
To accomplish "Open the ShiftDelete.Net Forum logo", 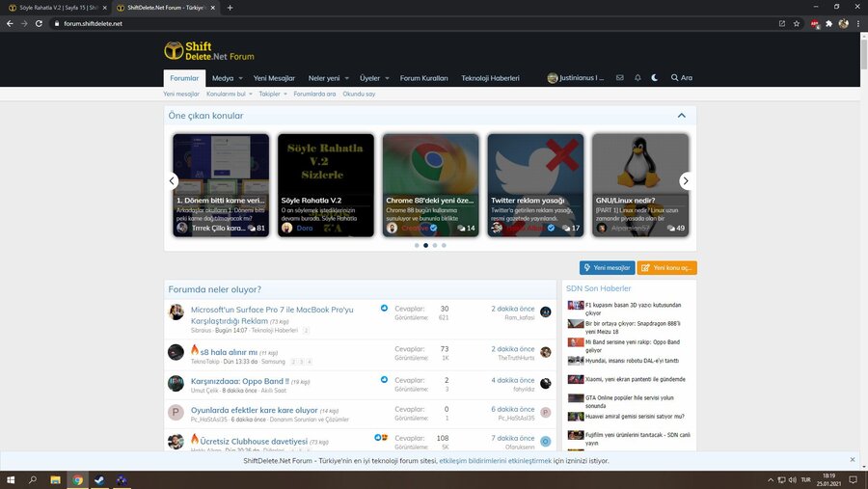I will click(x=209, y=51).
